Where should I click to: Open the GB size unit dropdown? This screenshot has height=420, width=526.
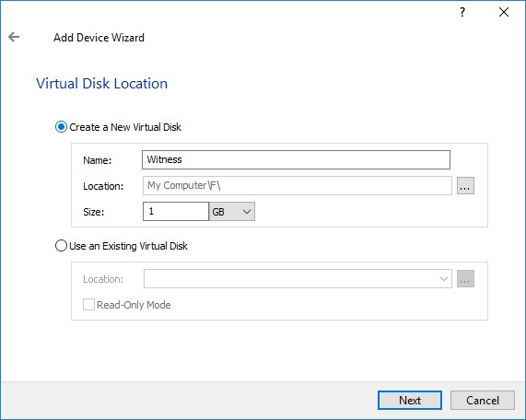pyautogui.click(x=232, y=211)
